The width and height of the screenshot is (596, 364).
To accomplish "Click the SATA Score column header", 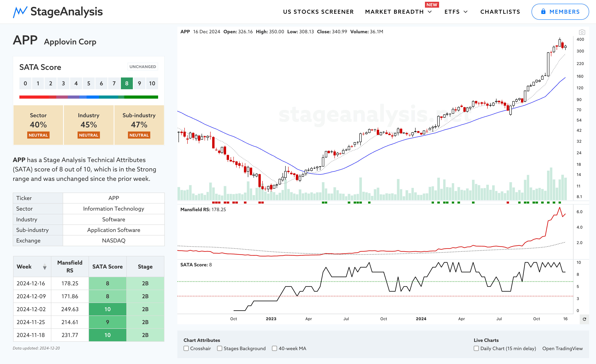I will tap(107, 266).
